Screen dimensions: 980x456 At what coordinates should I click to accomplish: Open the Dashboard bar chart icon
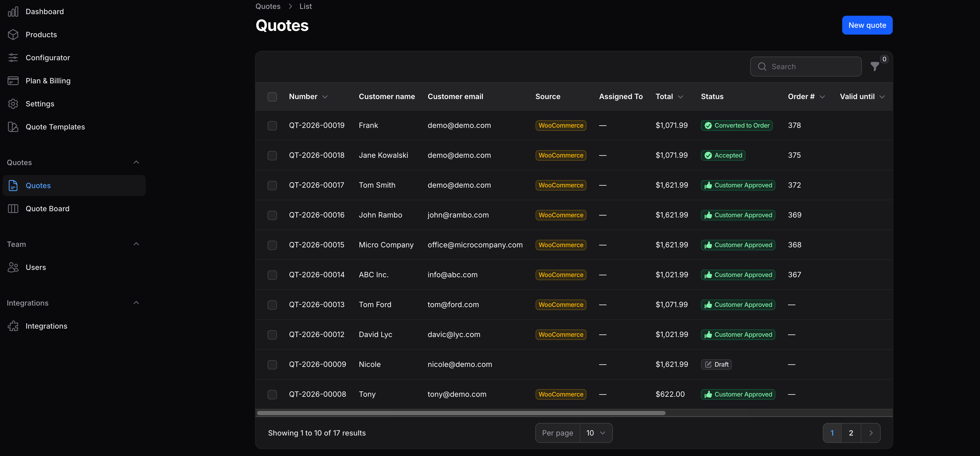[13, 12]
